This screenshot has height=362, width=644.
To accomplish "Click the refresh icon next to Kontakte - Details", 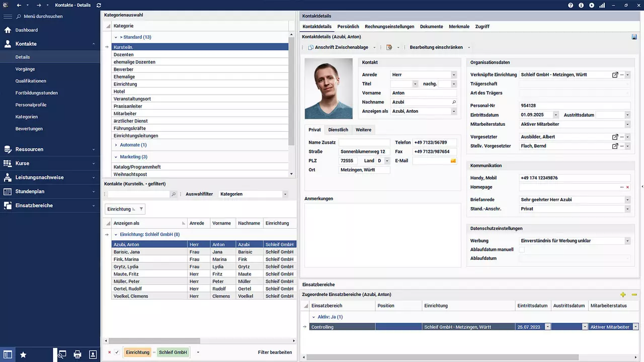I will pyautogui.click(x=99, y=5).
